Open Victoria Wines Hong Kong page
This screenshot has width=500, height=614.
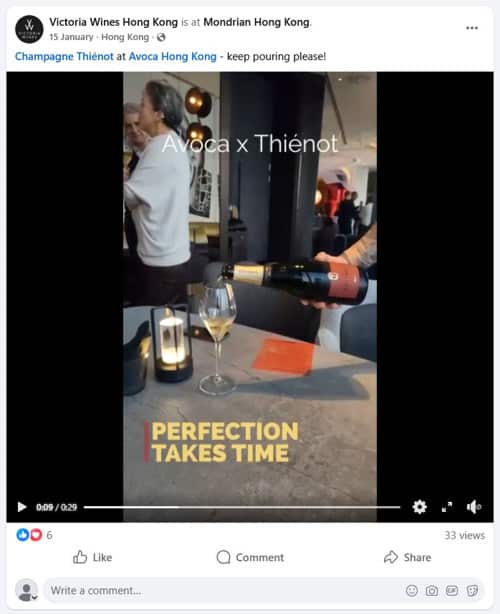(x=114, y=22)
